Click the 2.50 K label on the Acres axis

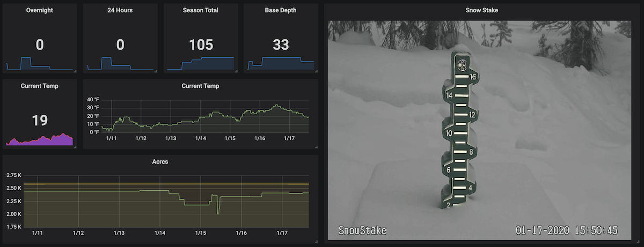(x=13, y=188)
